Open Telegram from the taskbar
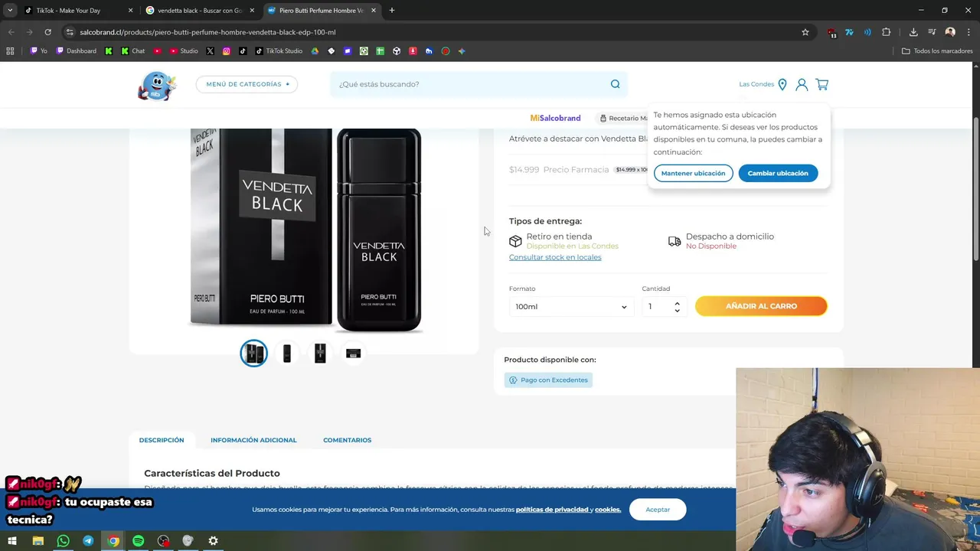The width and height of the screenshot is (980, 551). click(88, 541)
